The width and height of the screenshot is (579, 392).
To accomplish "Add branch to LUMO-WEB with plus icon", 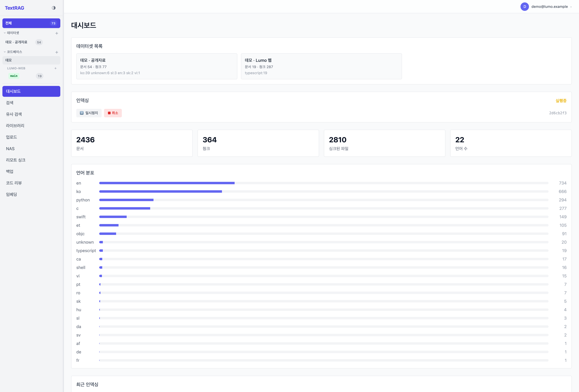I will click(x=55, y=68).
